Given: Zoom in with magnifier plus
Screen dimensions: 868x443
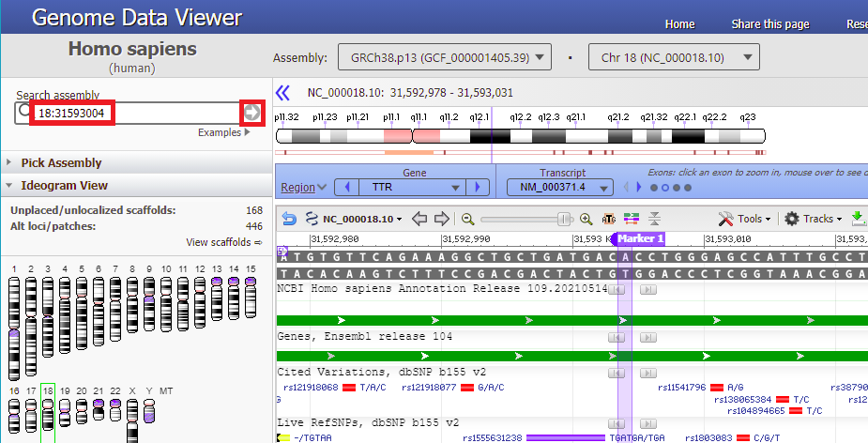Looking at the screenshot, I should [586, 220].
